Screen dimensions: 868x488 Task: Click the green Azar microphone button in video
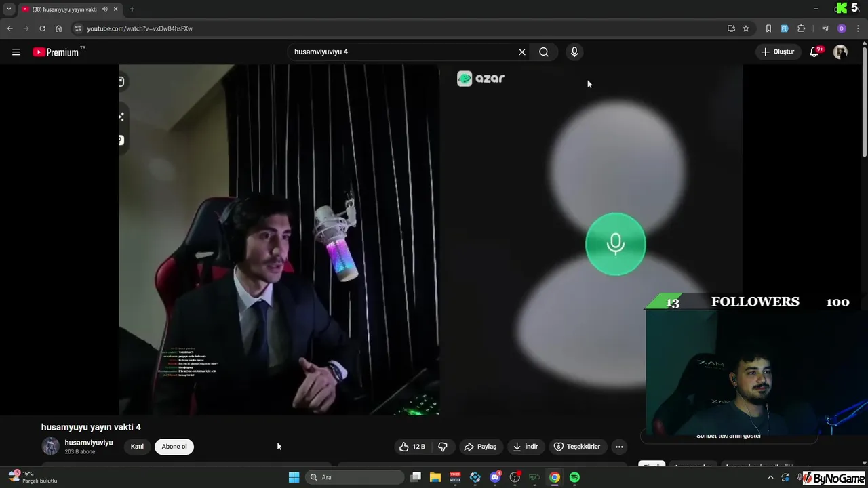[616, 244]
